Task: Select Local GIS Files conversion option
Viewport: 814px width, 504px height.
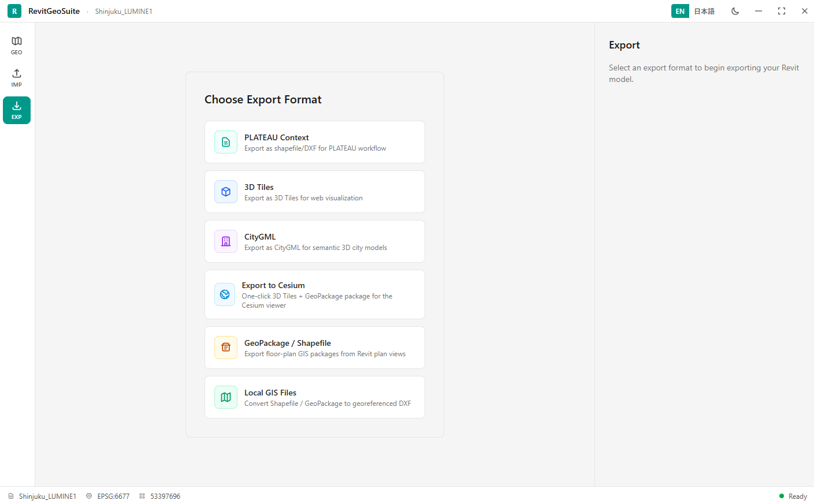Action: point(315,397)
